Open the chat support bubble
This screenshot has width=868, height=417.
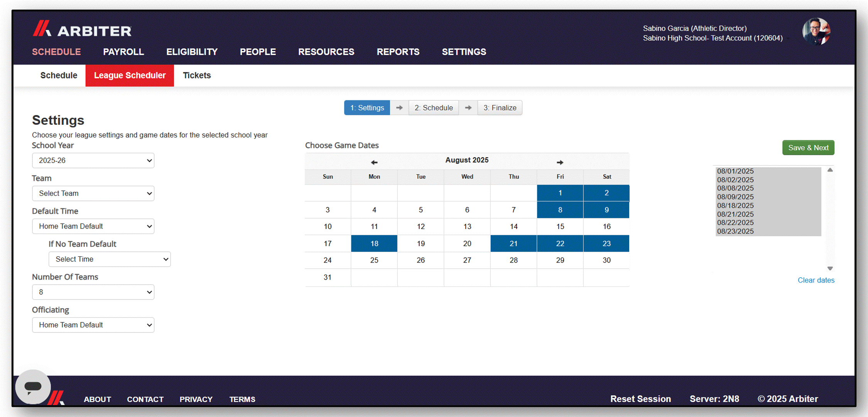(33, 387)
